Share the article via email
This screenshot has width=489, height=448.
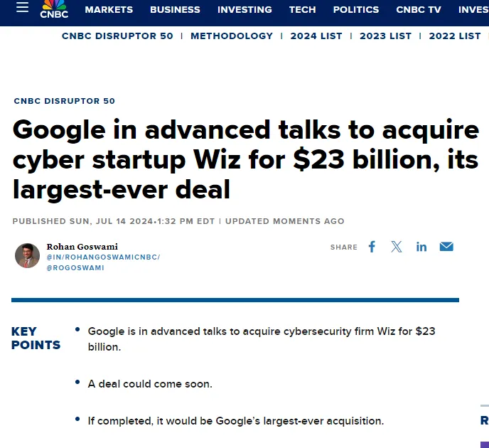click(446, 247)
